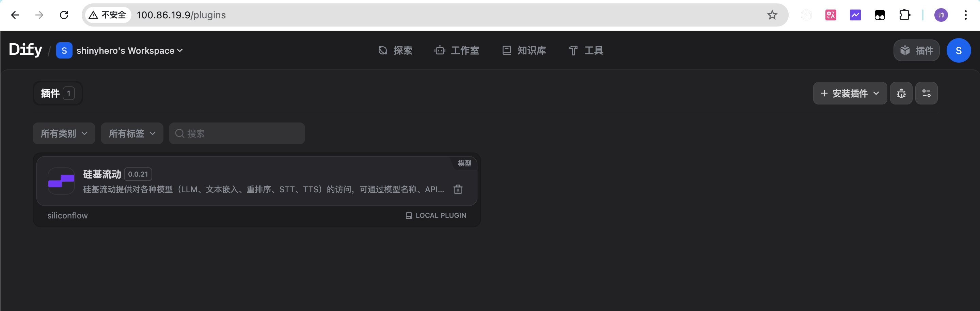Click the 硅基流动 plugin logo
The height and width of the screenshot is (311, 980).
pos(61,181)
